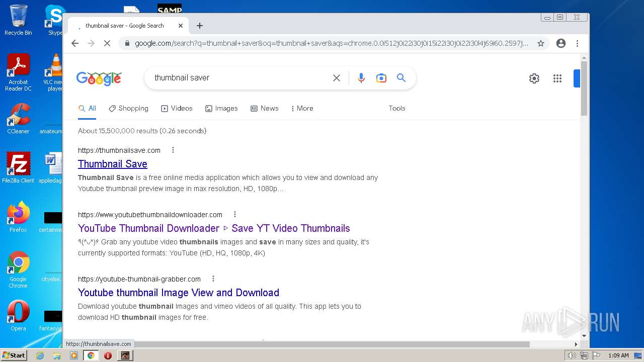This screenshot has width=644, height=362.
Task: Submit search with the magnifier icon
Action: 401,78
